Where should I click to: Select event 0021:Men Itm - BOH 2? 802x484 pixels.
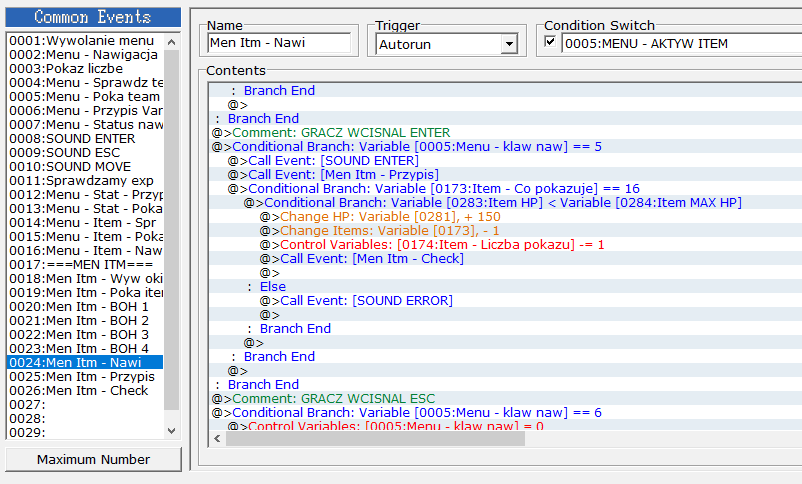click(85, 320)
